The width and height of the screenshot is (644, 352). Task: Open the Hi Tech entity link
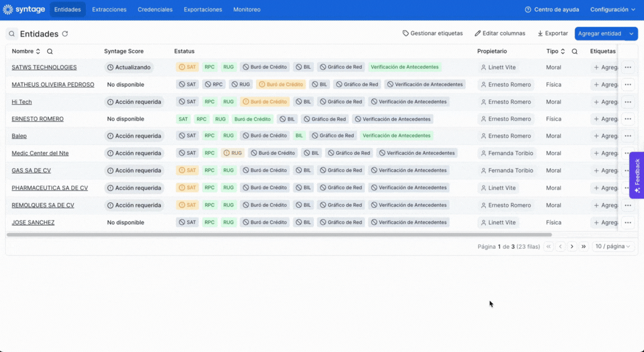[x=22, y=102]
